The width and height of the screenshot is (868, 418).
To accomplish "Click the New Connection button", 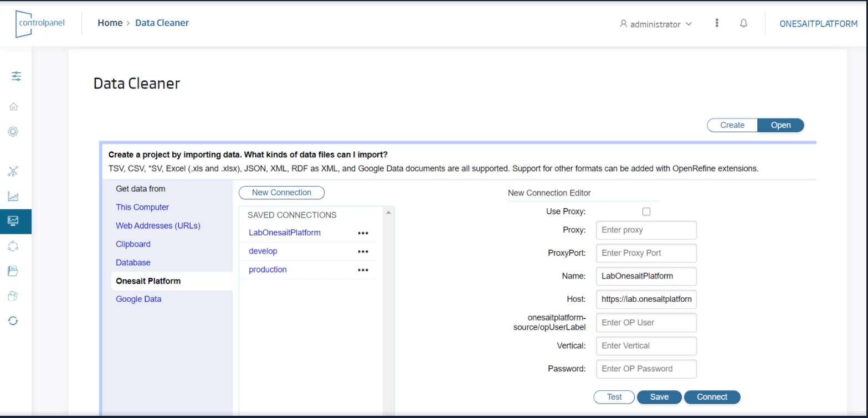I will [x=281, y=193].
